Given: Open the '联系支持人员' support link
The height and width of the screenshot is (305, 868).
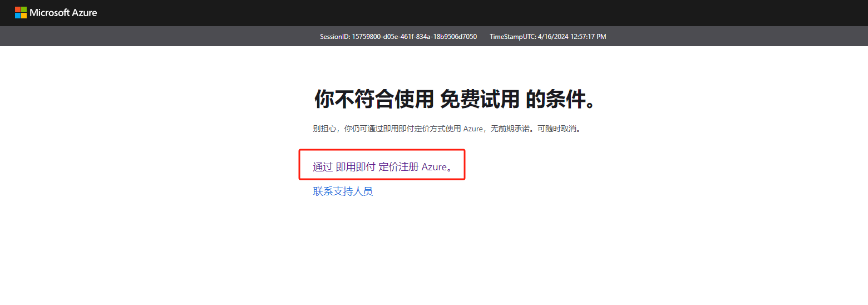Looking at the screenshot, I should point(343,191).
